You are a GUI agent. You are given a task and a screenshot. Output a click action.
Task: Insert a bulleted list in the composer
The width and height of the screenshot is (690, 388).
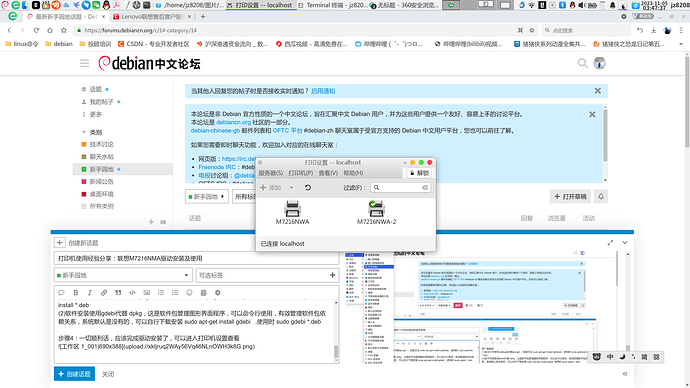[161, 293]
